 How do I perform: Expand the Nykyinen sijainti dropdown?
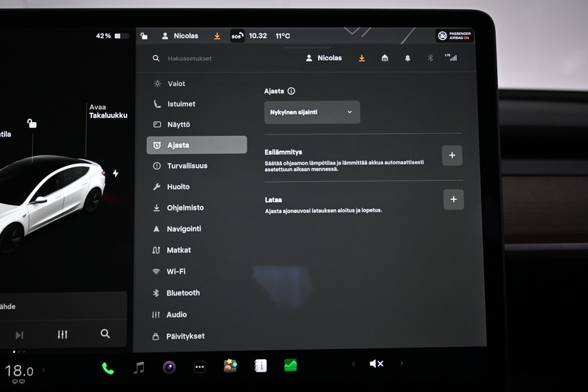click(x=312, y=112)
